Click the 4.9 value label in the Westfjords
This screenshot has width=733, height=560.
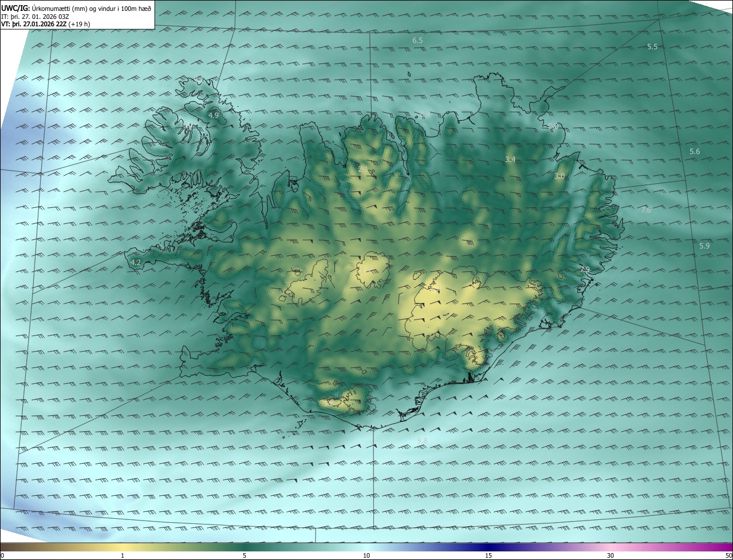point(214,116)
